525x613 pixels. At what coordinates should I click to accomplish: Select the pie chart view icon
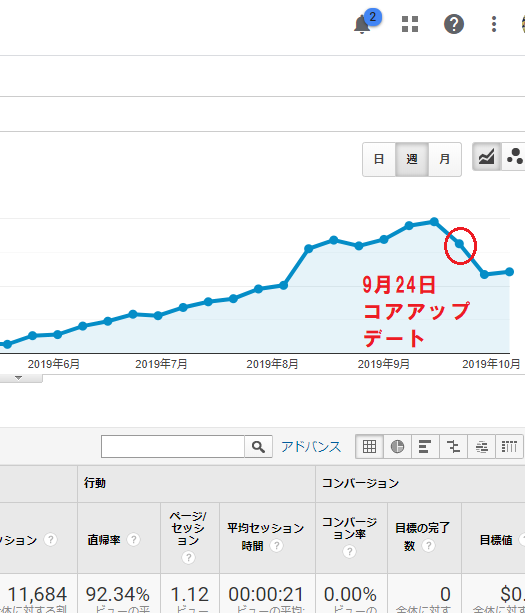click(397, 446)
